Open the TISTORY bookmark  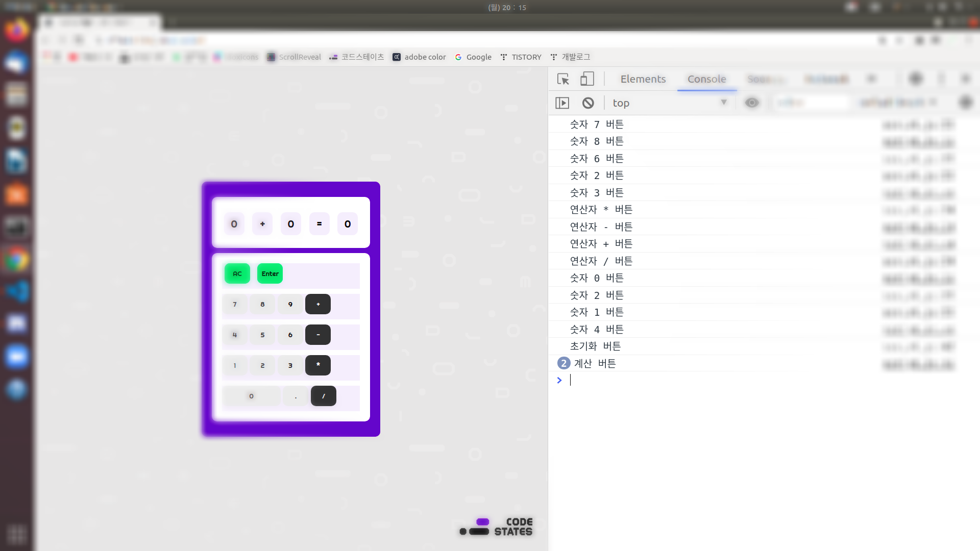pyautogui.click(x=521, y=57)
